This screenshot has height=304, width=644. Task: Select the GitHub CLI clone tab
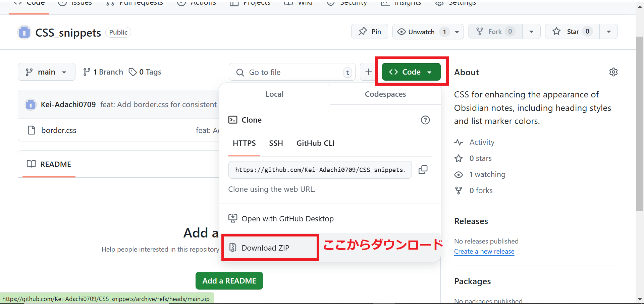click(x=315, y=143)
